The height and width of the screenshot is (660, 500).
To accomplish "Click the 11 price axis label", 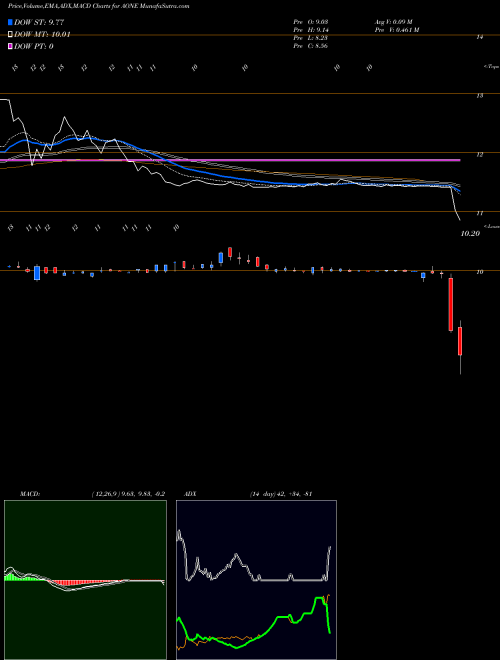I will pos(479,213).
